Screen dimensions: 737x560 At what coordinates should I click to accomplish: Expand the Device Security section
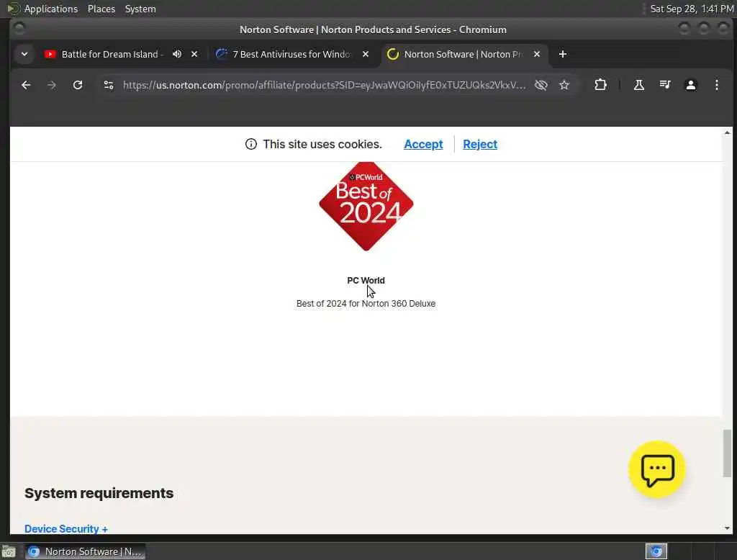[65, 529]
